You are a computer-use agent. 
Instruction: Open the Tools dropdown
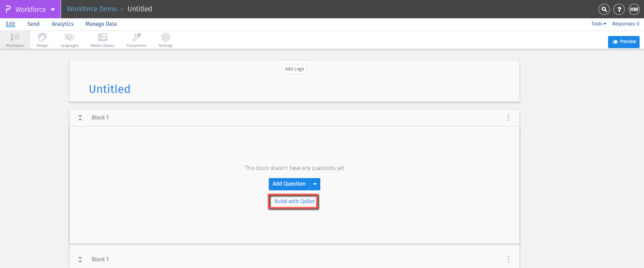[x=599, y=24]
